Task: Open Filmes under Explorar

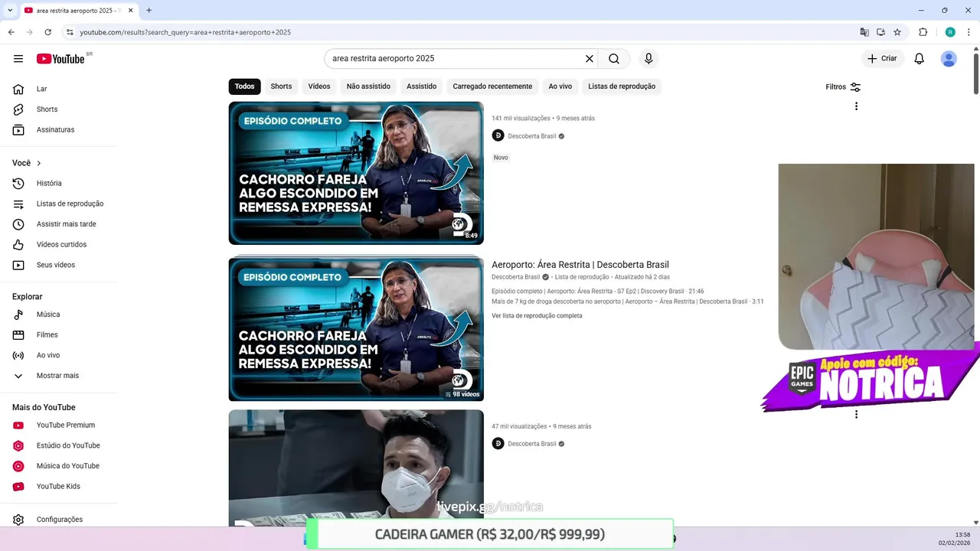Action: point(58,335)
